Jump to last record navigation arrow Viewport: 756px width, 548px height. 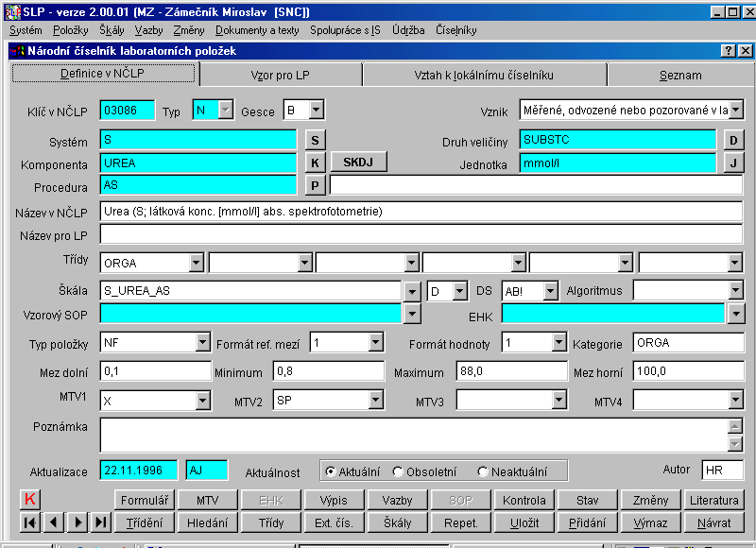tap(101, 522)
